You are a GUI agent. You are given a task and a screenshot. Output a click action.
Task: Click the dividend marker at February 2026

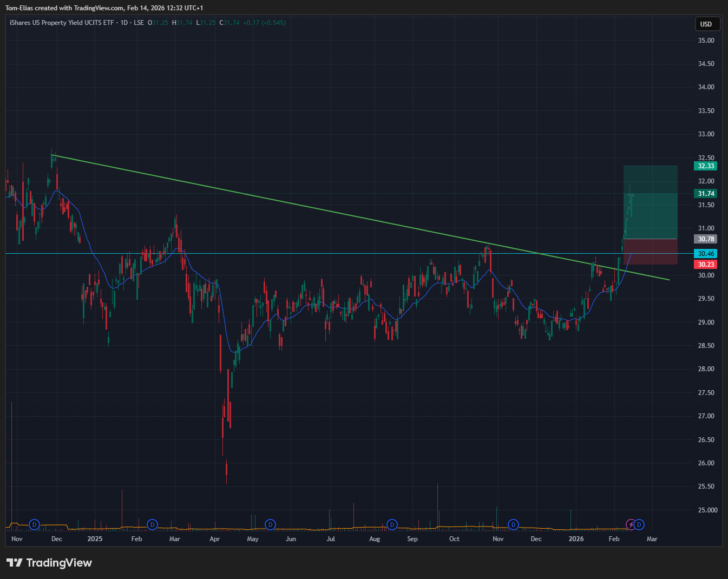pos(639,524)
